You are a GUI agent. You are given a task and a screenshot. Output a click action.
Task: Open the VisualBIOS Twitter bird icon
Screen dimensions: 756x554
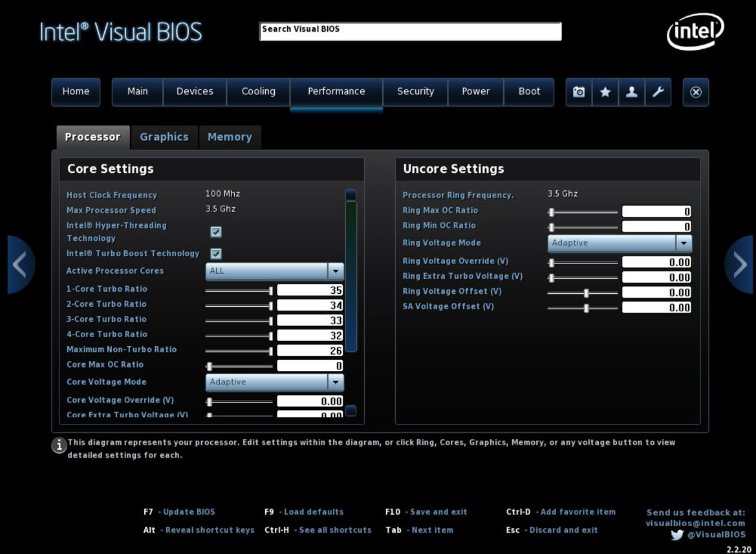click(x=677, y=535)
